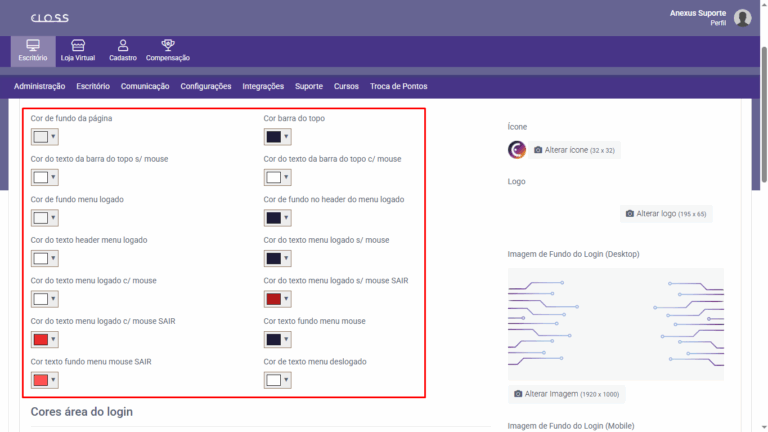Viewport: 768px width, 432px height.
Task: Click dark swatch for Cor texto fundo menu mouse
Action: pos(273,340)
